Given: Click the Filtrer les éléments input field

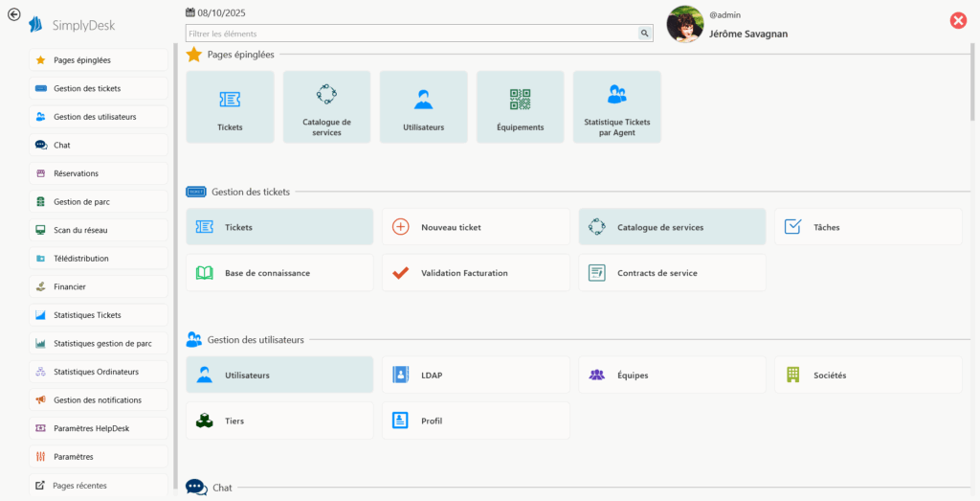Looking at the screenshot, I should click(x=412, y=34).
